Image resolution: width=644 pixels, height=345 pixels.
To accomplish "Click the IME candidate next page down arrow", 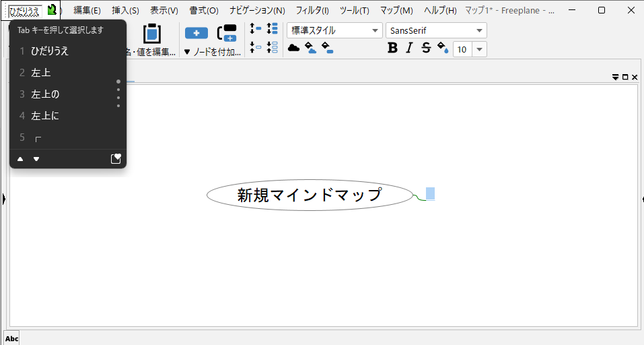I will tap(36, 159).
